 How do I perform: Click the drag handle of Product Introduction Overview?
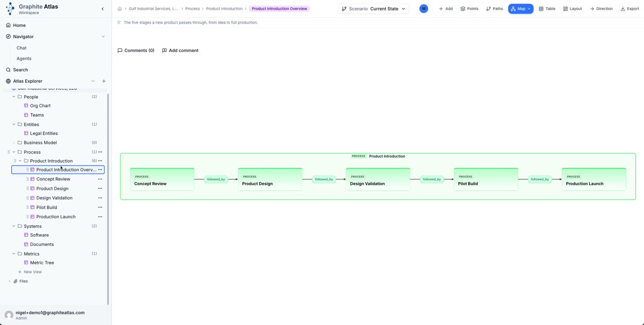pos(27,170)
